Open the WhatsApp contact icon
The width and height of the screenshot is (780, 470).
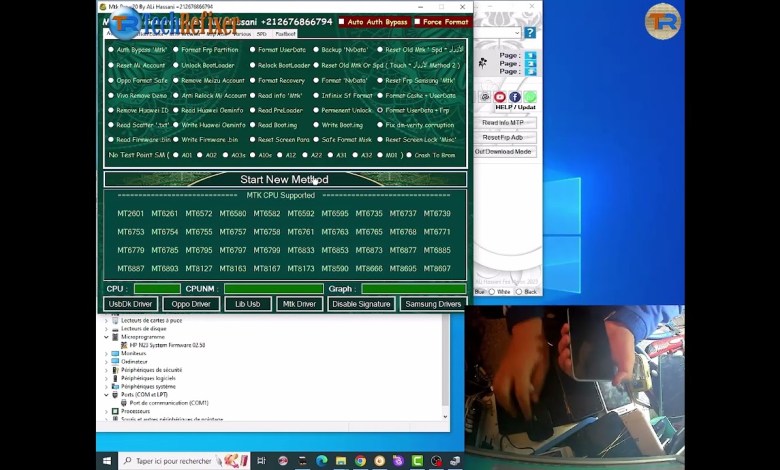pyautogui.click(x=529, y=97)
